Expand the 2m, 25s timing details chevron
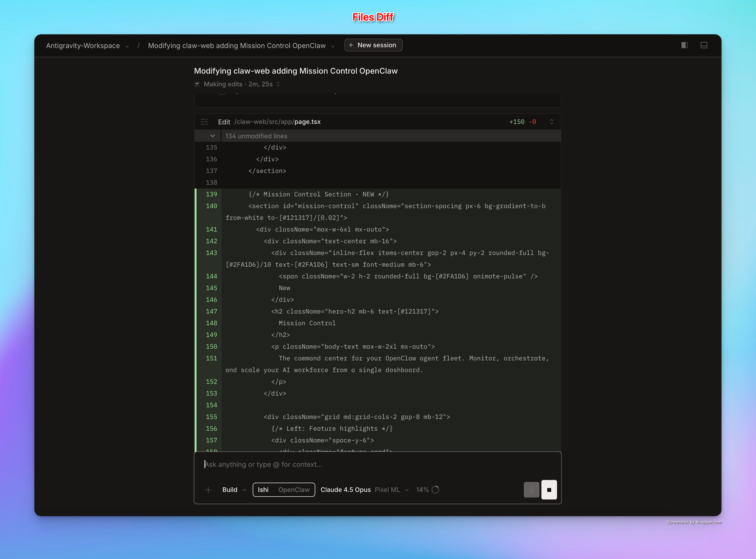The image size is (756, 559). tap(278, 84)
